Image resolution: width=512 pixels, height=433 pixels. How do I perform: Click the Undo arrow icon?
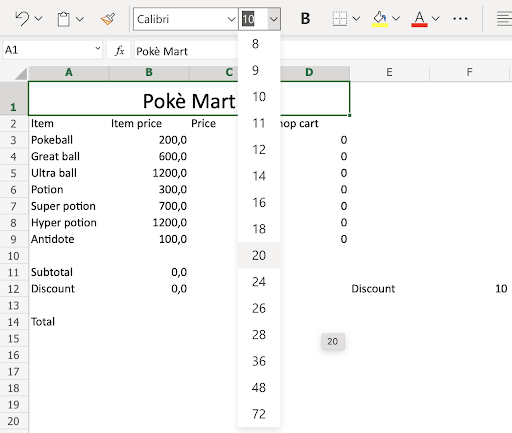22,19
